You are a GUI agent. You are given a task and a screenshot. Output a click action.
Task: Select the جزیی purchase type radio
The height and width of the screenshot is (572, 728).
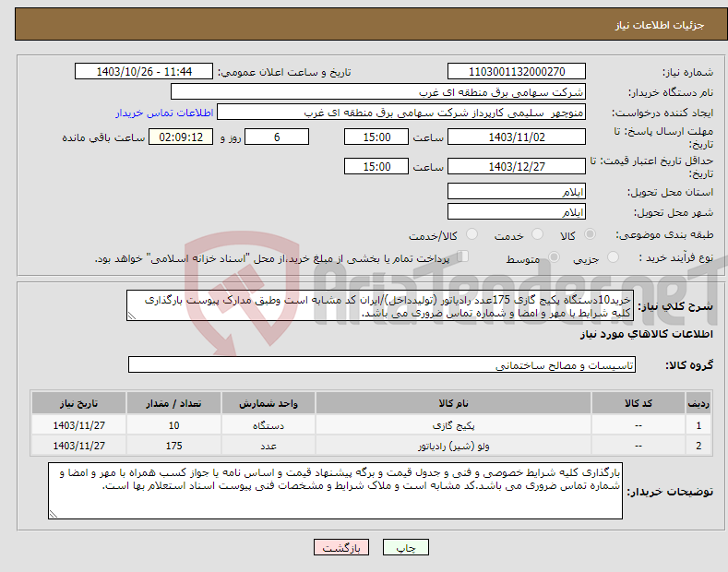(613, 256)
